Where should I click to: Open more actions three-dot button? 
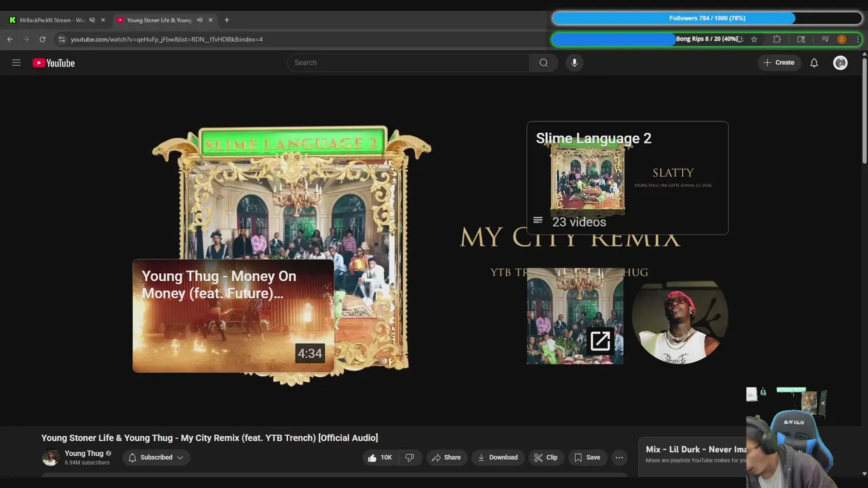click(x=619, y=457)
